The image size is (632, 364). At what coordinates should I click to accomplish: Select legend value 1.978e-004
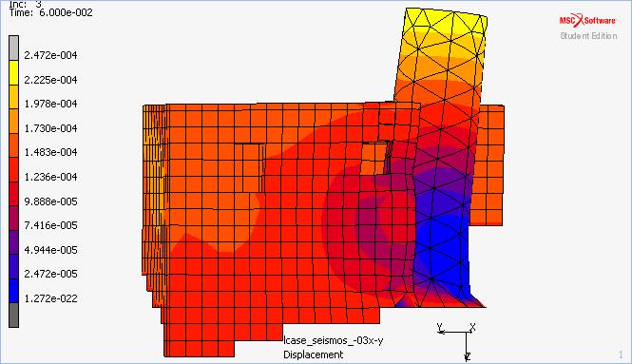point(50,104)
